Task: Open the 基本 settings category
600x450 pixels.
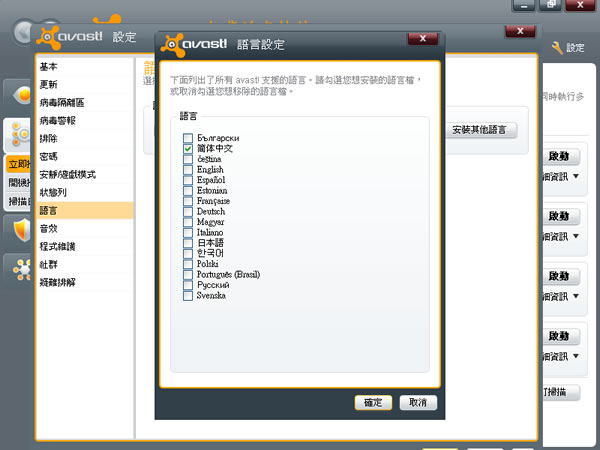Action: tap(85, 67)
